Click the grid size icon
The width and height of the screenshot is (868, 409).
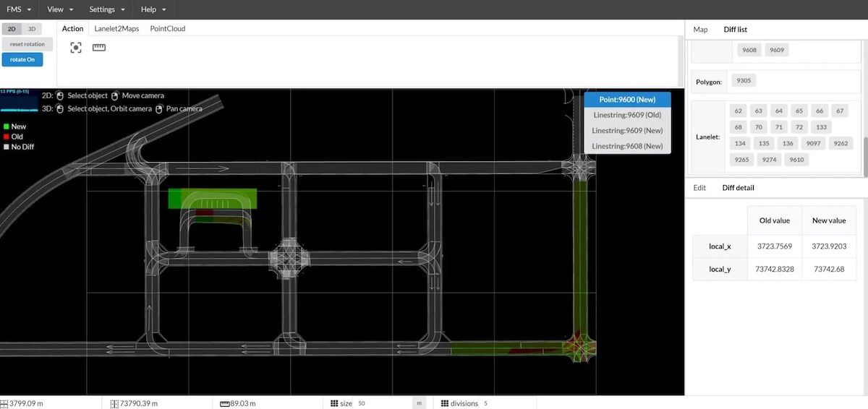pyautogui.click(x=334, y=403)
